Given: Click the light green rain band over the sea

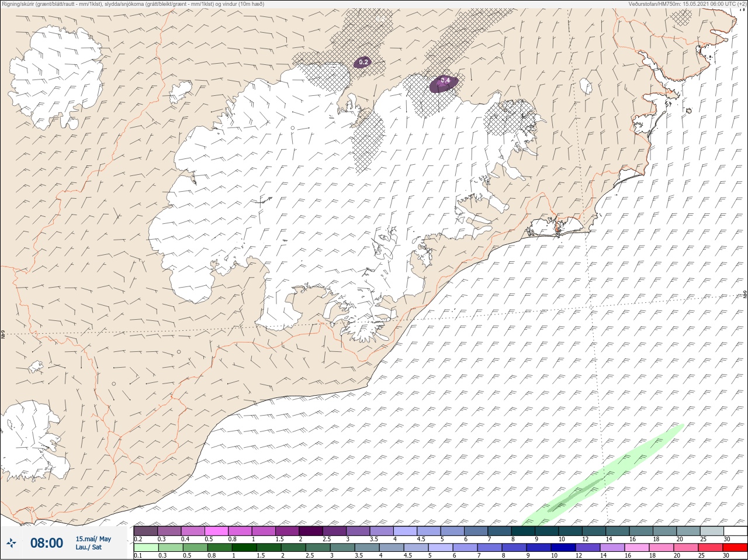Looking at the screenshot, I should tap(602, 475).
